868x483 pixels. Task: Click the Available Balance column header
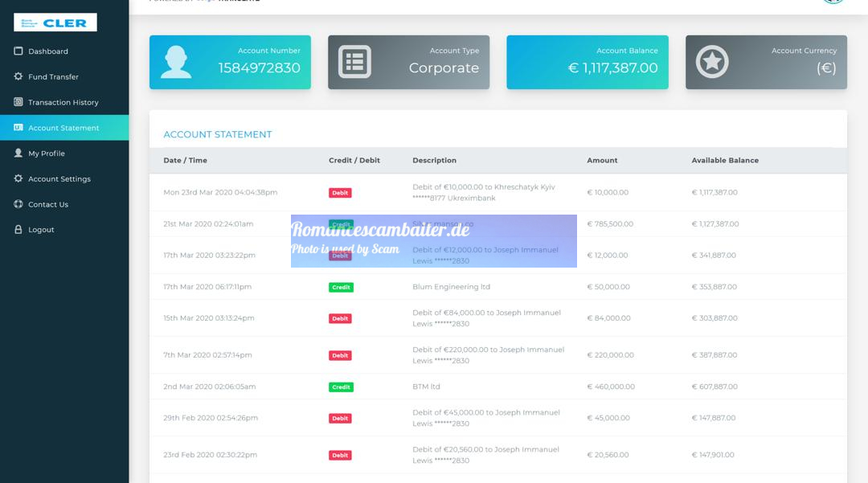(725, 160)
